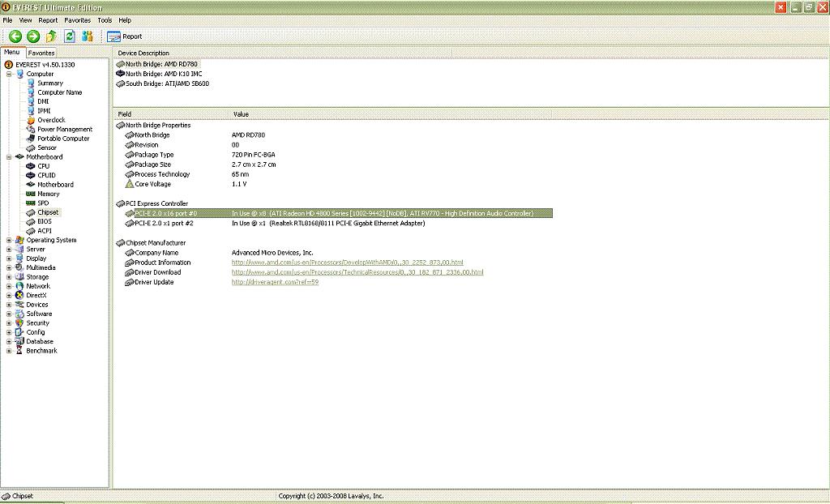Select the IPMI tree item

pyautogui.click(x=44, y=111)
